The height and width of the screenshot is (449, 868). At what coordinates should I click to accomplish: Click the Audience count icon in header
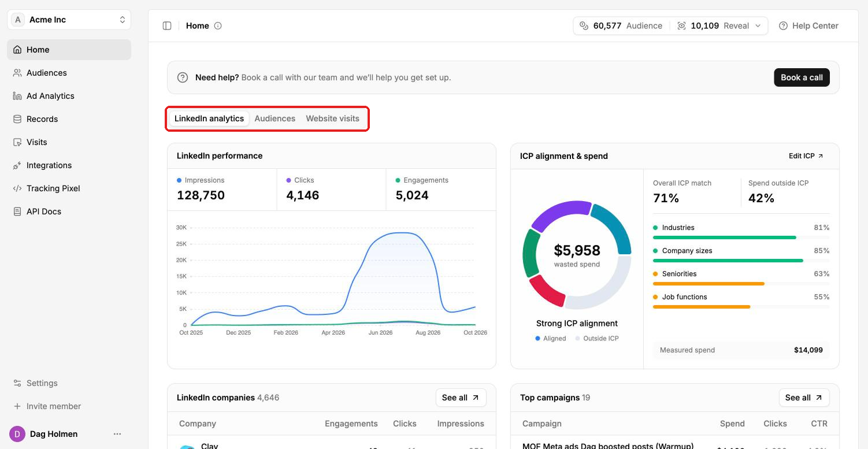[584, 25]
